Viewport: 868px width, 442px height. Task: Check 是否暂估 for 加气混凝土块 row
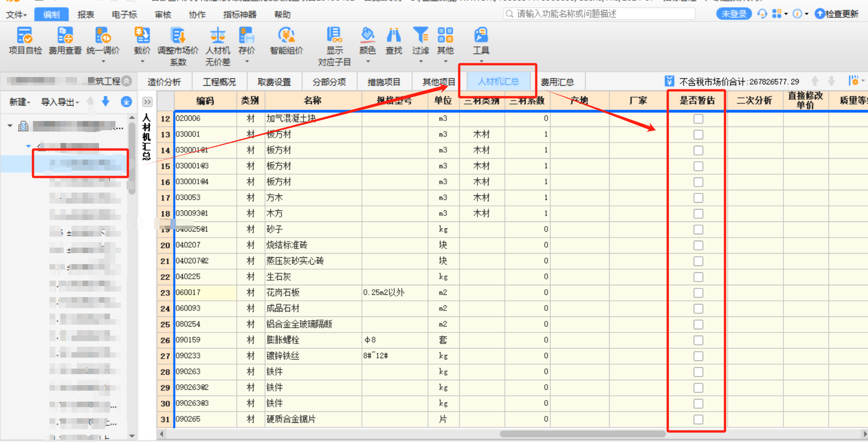pyautogui.click(x=698, y=119)
